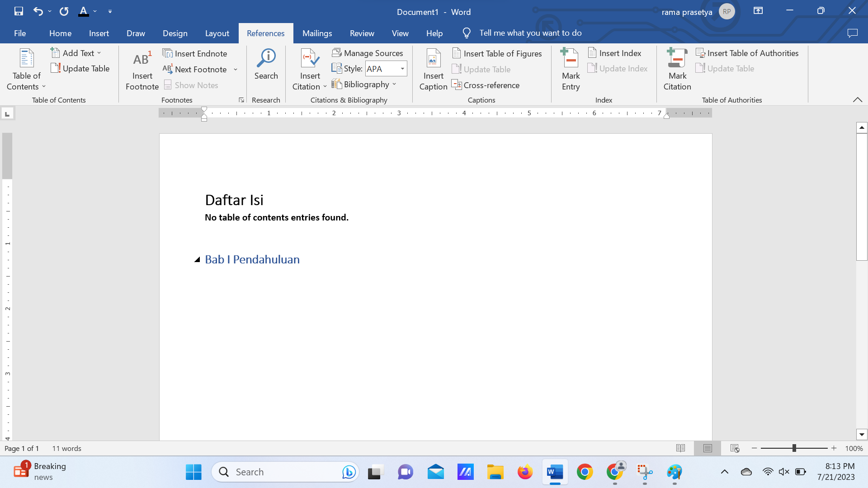Open Ribbon Display Options
The image size is (868, 488).
coord(758,11)
